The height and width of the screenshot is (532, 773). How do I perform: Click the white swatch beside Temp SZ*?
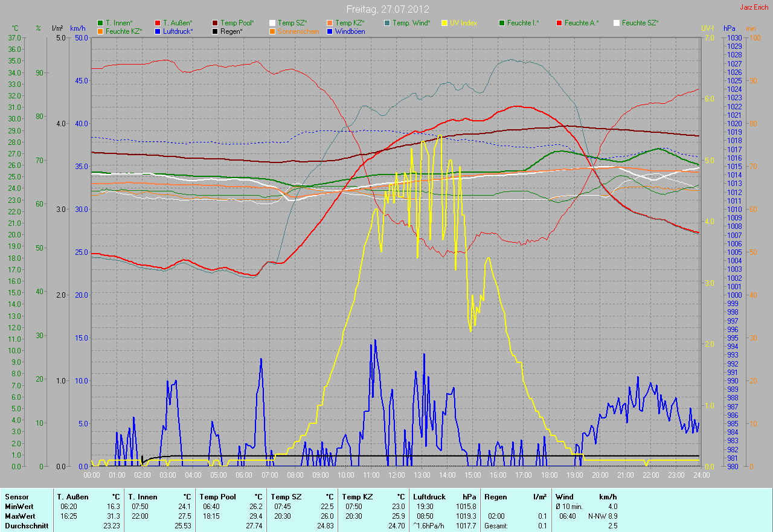coord(272,23)
